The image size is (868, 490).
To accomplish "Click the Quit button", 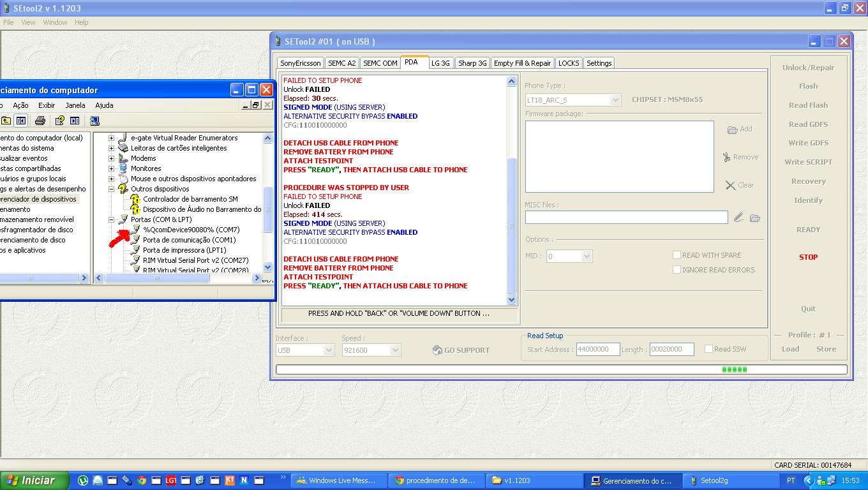I will coord(808,309).
